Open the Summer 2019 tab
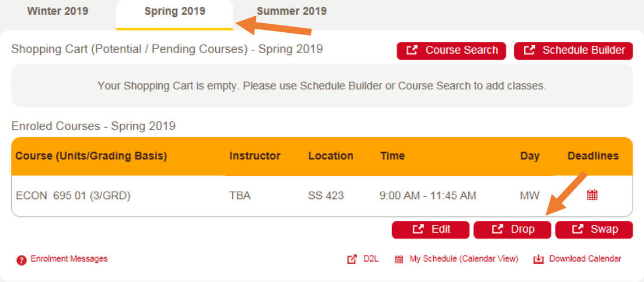The width and height of the screenshot is (644, 282). click(x=291, y=11)
